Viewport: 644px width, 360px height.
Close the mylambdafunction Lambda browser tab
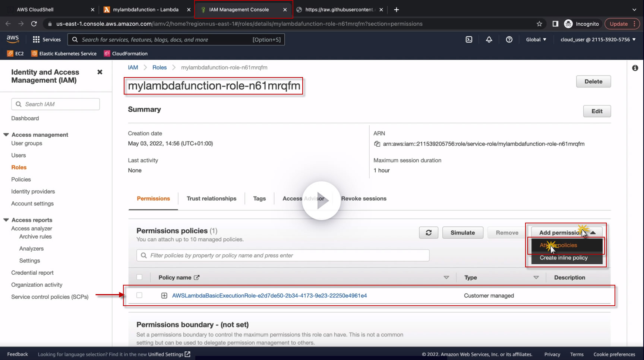[x=189, y=10]
